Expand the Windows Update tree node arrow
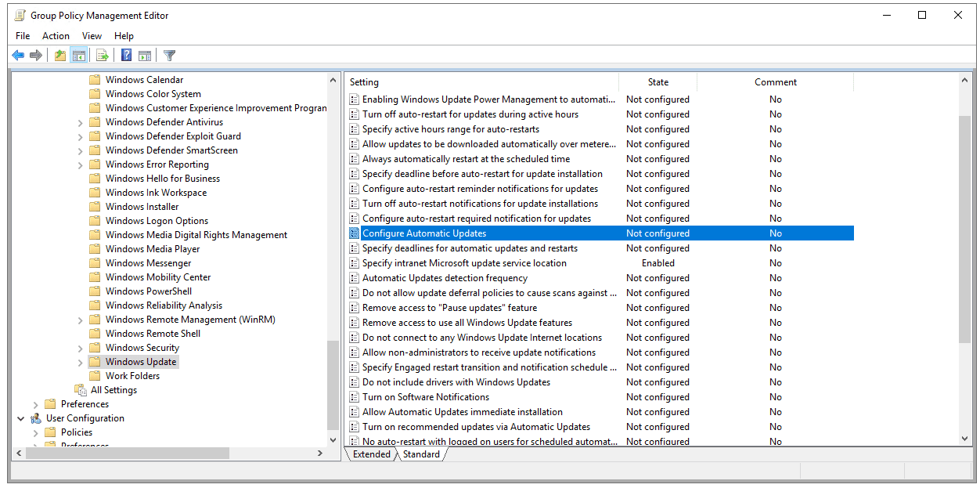This screenshot has height=488, width=980. point(81,362)
